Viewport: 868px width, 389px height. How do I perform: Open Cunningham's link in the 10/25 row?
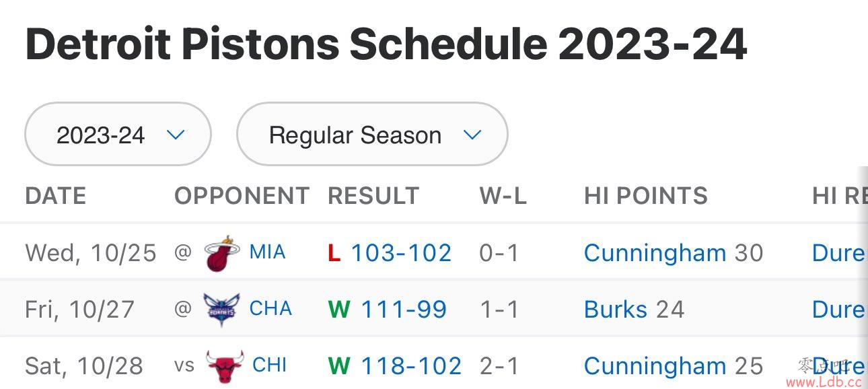pos(655,253)
